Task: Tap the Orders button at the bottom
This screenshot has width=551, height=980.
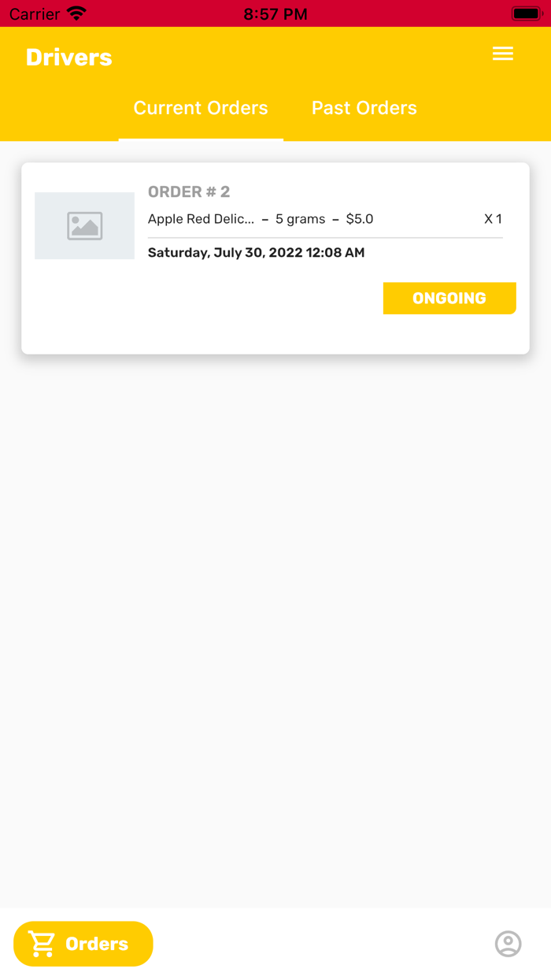Action: [x=83, y=943]
